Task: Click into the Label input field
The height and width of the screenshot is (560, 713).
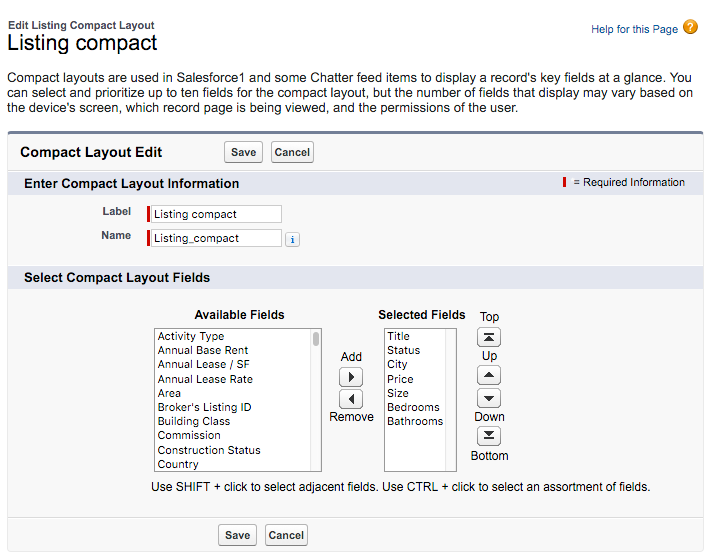Action: 216,214
